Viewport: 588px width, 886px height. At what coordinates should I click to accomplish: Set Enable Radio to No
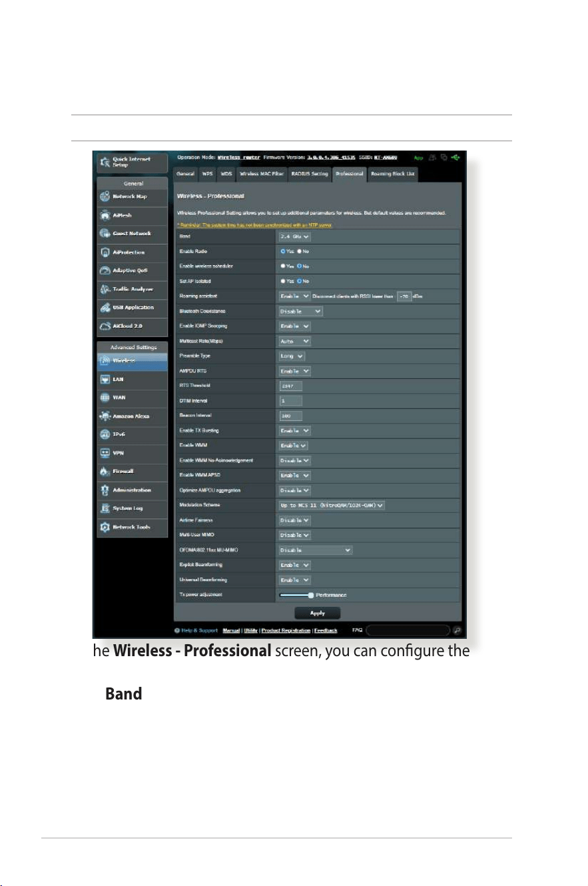(299, 251)
